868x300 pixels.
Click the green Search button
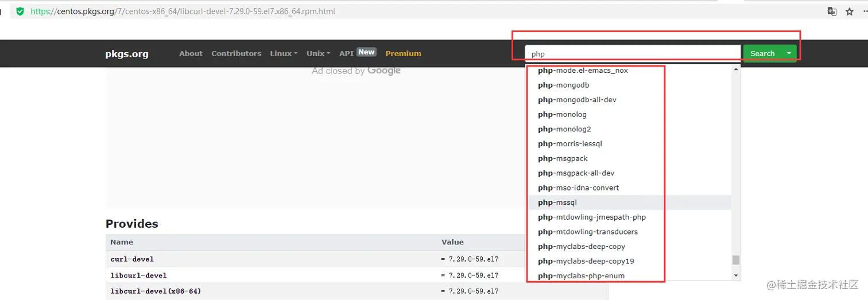click(762, 53)
